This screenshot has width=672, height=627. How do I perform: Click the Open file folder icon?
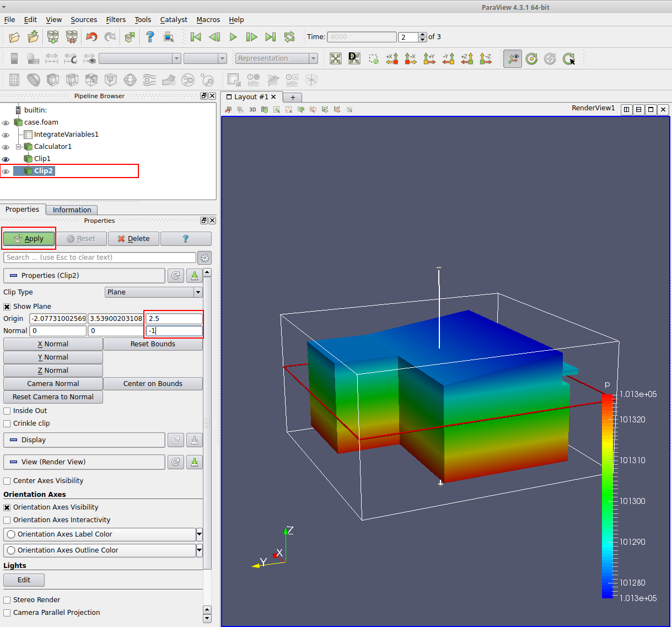(x=14, y=37)
